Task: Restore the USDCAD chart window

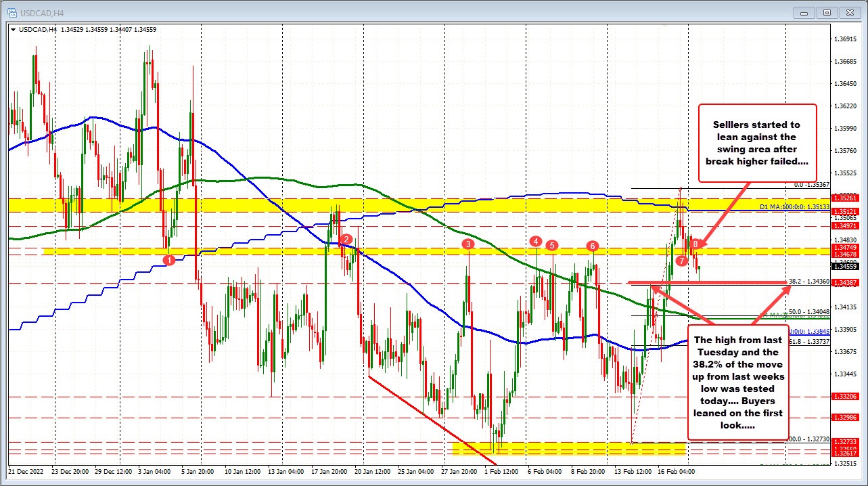Action: coord(827,12)
